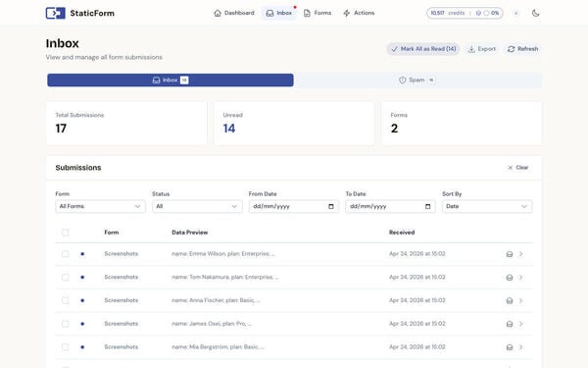Expand the Tom Nakamura row chevron

click(x=521, y=278)
